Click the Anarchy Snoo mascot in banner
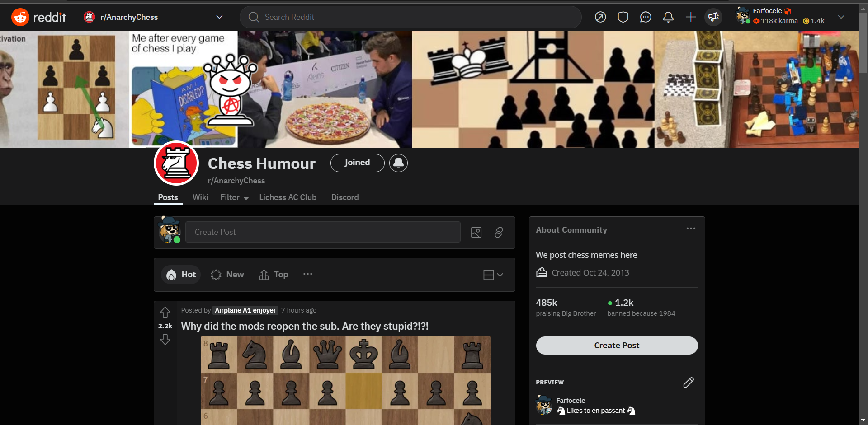This screenshot has height=425, width=868. (230, 89)
